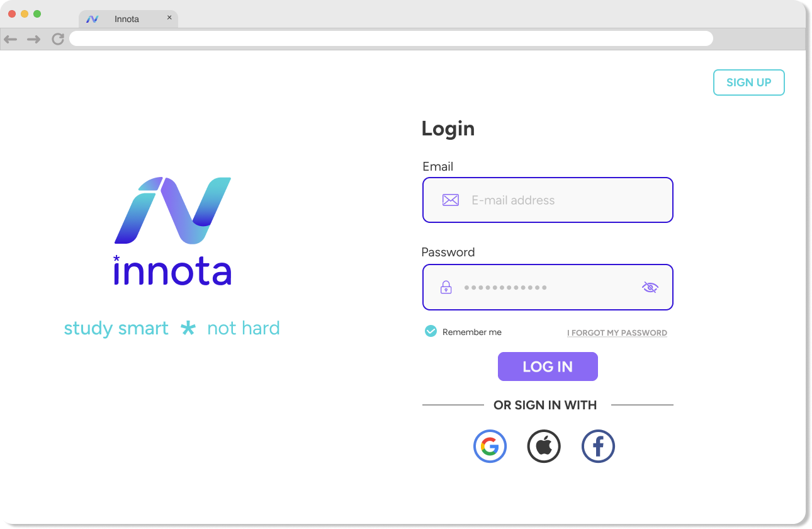Sign in with the Facebook icon

598,447
